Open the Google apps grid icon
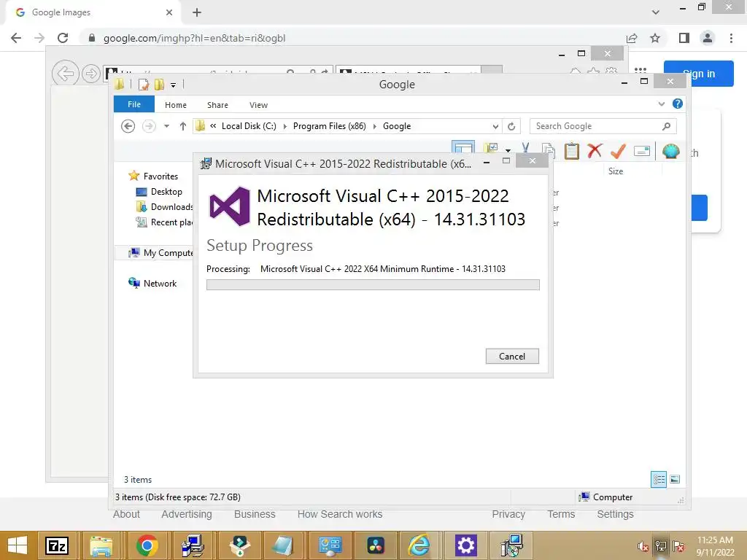The height and width of the screenshot is (560, 747). tap(640, 70)
